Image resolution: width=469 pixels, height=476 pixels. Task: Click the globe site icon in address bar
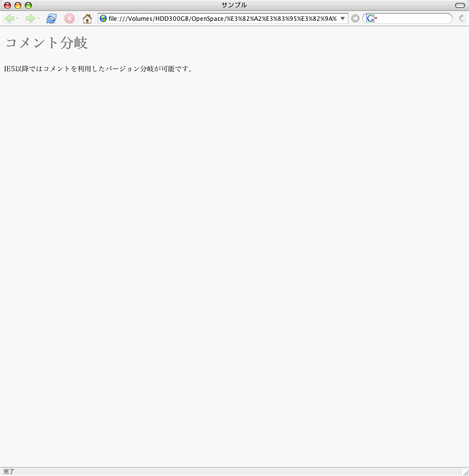(x=103, y=18)
